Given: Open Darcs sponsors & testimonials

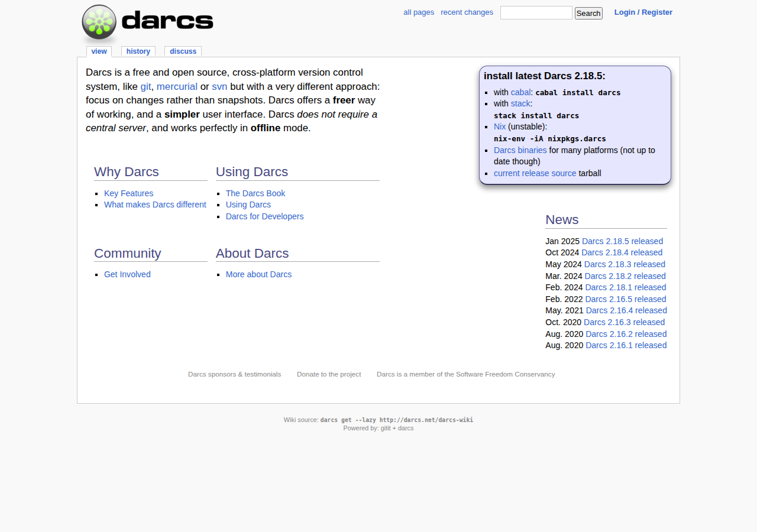Looking at the screenshot, I should pos(234,374).
